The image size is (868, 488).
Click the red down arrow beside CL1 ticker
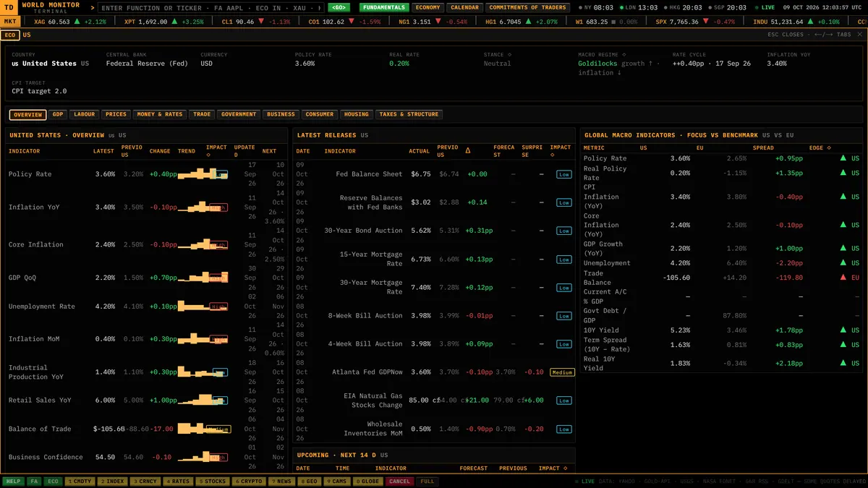point(261,22)
